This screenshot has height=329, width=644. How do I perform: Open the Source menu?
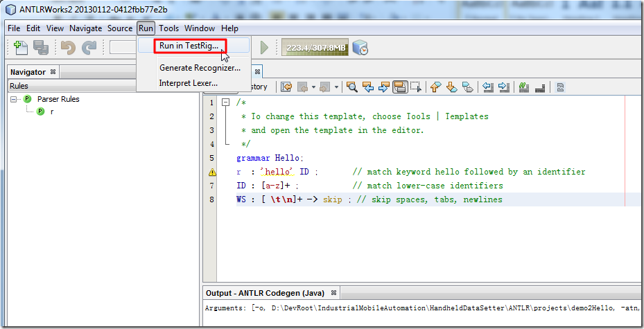(120, 28)
